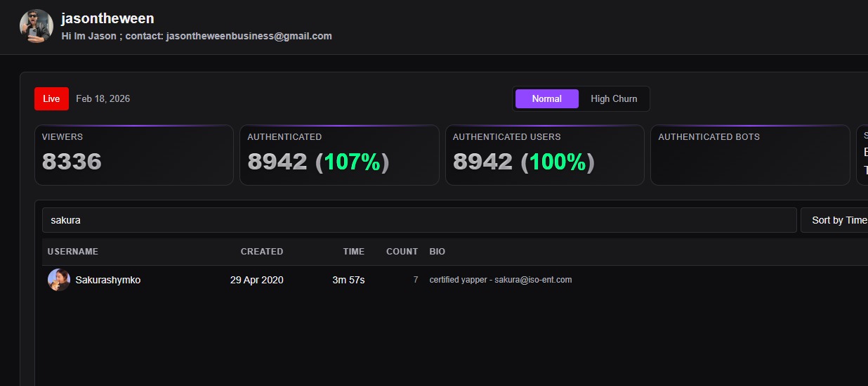Click the red Live badge
This screenshot has width=868, height=386.
tap(51, 99)
